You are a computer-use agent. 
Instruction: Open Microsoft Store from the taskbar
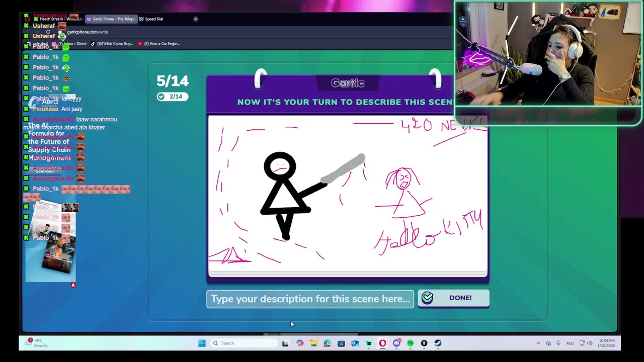[341, 343]
